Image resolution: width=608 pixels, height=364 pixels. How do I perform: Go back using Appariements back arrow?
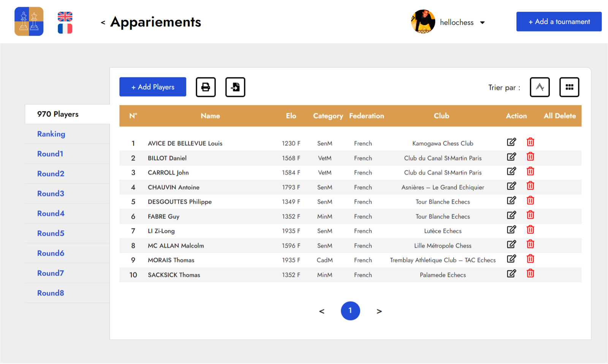[x=103, y=23]
